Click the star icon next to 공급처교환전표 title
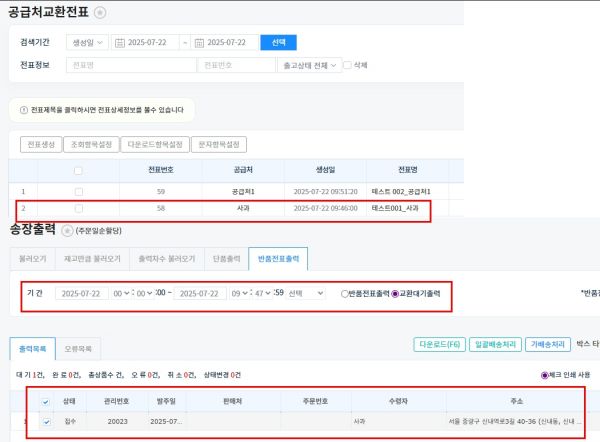Viewport: 600px width, 442px height. 100,11
